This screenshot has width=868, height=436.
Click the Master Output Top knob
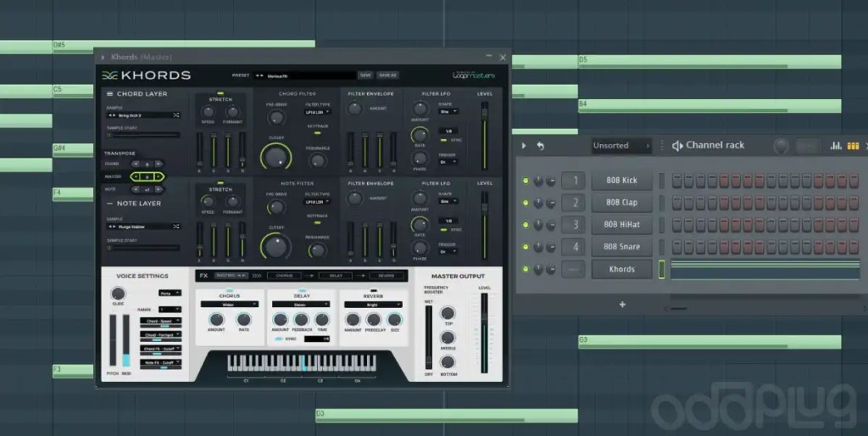pos(448,313)
